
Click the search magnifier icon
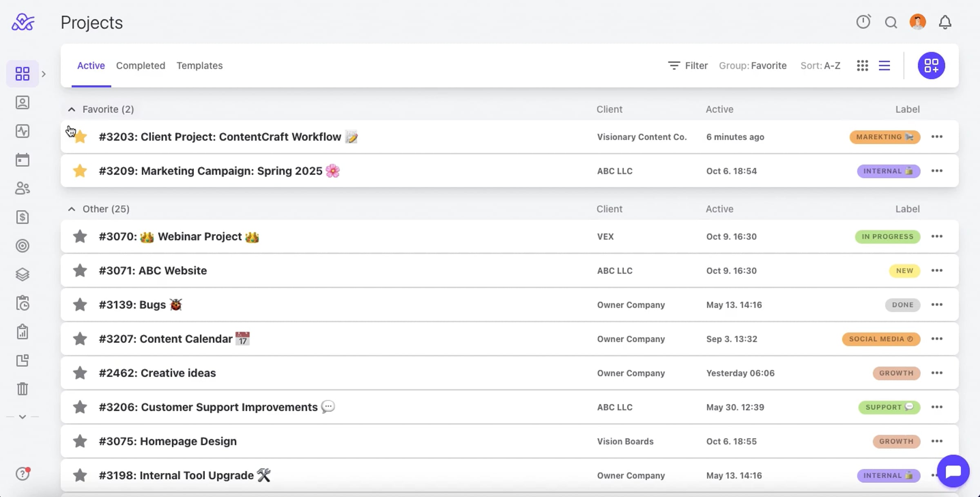tap(891, 22)
